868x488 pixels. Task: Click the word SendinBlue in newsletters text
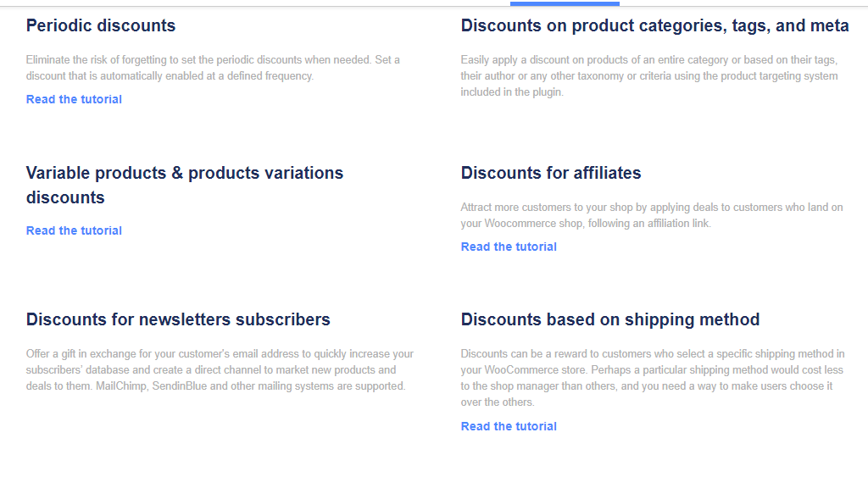[180, 385]
